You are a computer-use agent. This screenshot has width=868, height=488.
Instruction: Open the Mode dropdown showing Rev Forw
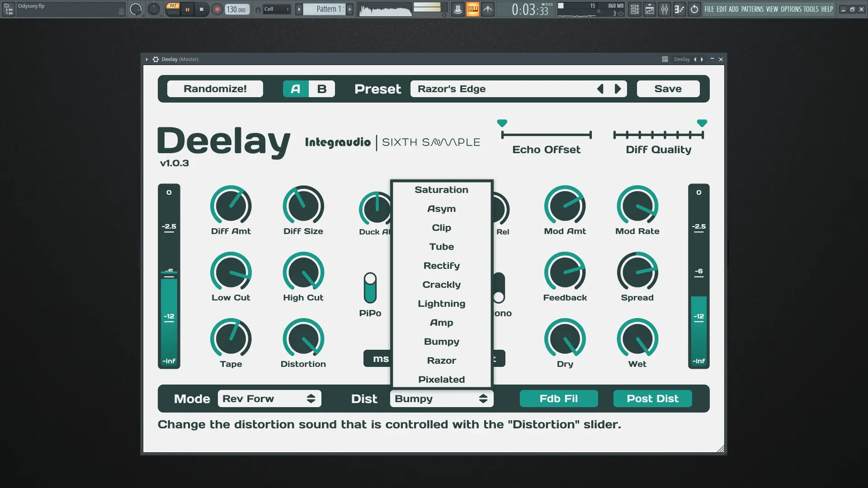(269, 399)
